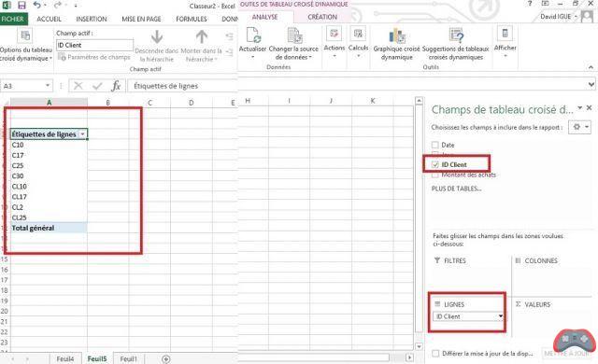Click David IGUE account avatar
Viewport: 598px width, 364px height.
click(588, 17)
